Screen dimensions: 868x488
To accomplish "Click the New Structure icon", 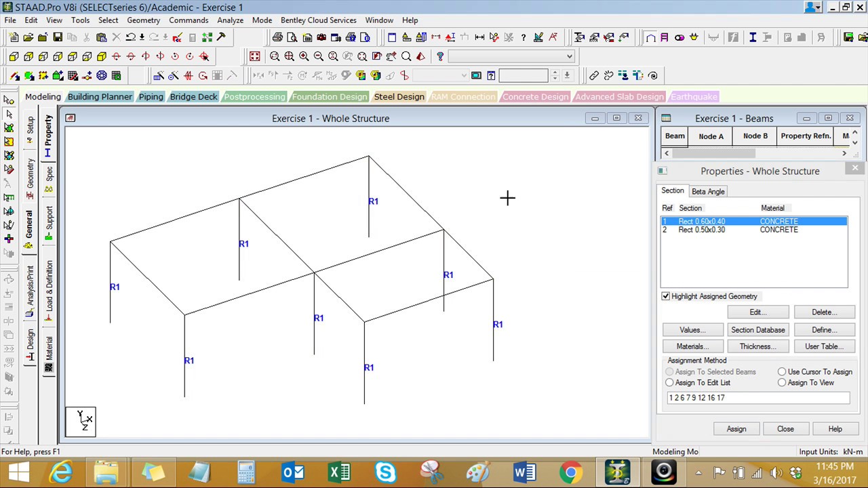I will pyautogui.click(x=13, y=37).
